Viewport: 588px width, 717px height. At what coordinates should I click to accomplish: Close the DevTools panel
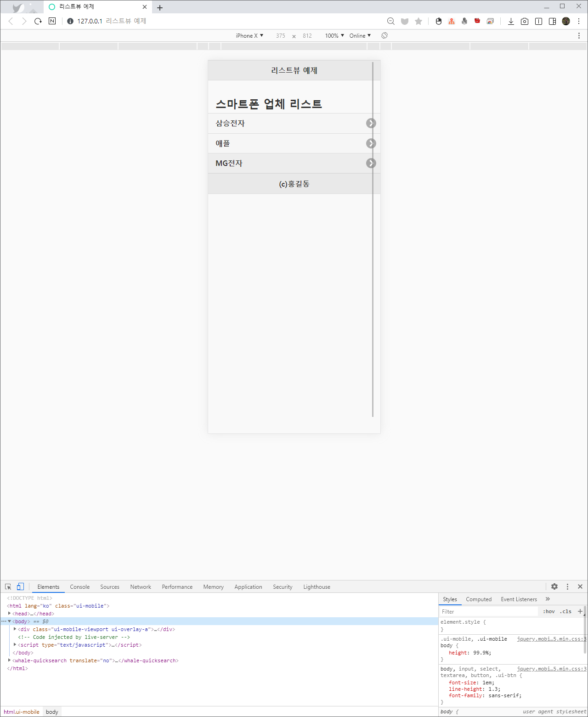580,586
